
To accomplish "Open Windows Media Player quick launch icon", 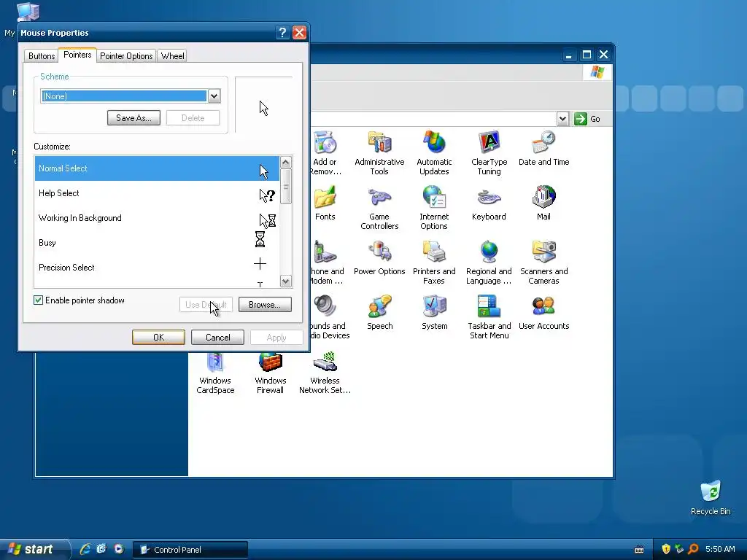I will [x=119, y=549].
